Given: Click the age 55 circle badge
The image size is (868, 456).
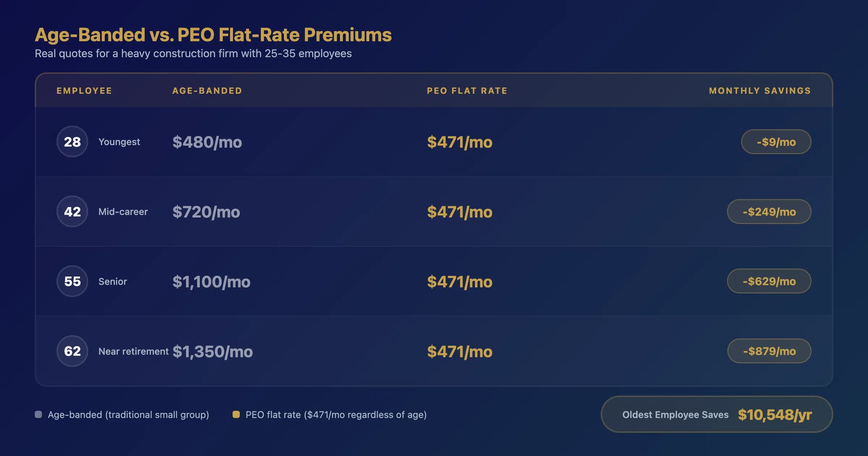Looking at the screenshot, I should click(x=72, y=281).
